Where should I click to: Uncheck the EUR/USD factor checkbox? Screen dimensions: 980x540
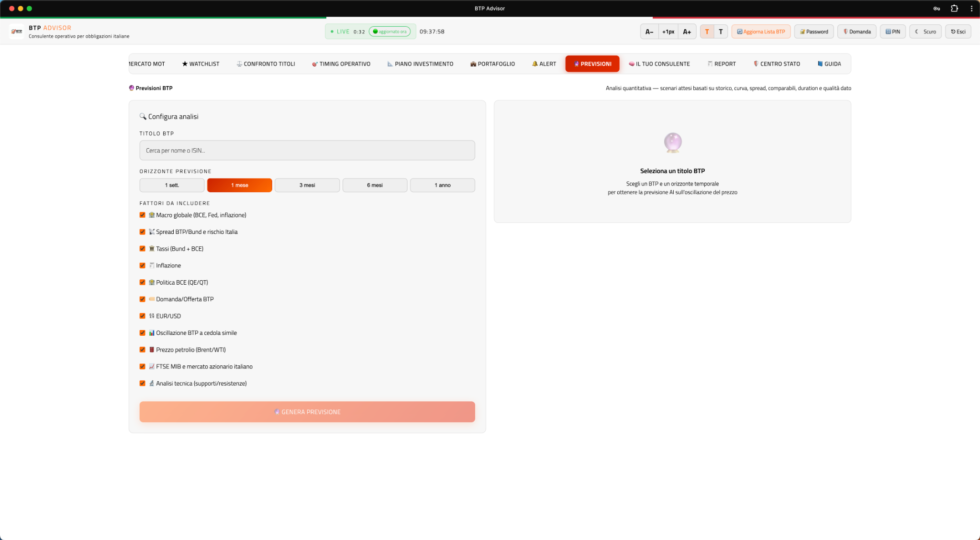142,316
